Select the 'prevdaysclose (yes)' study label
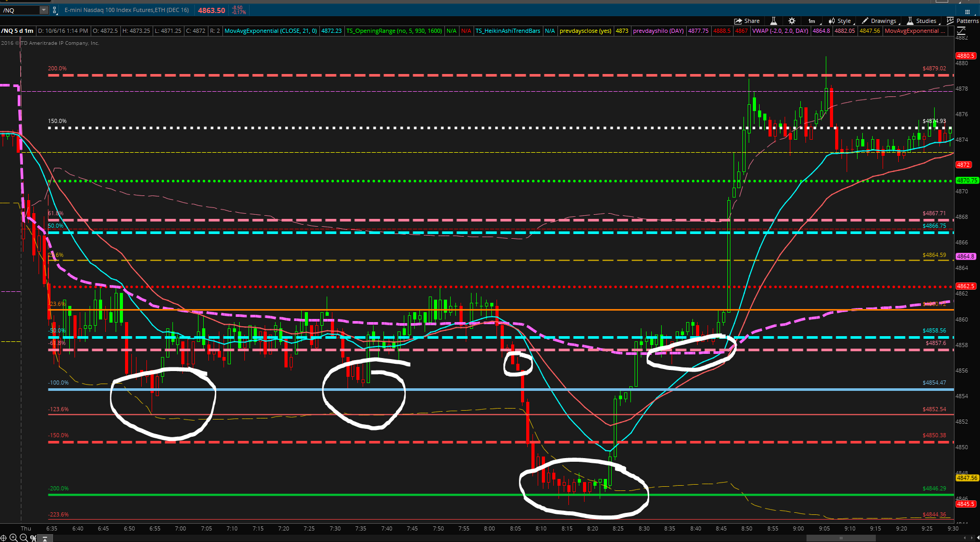This screenshot has height=542, width=980. [x=585, y=31]
